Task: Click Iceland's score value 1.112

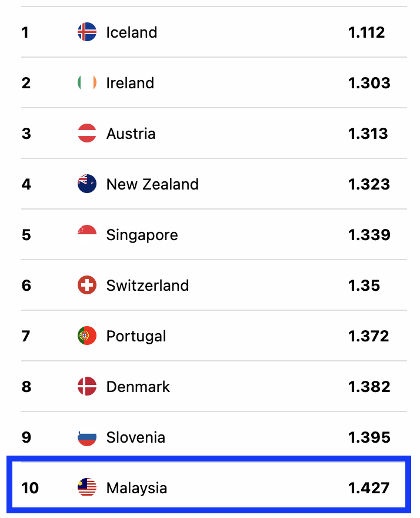Action: 366,32
